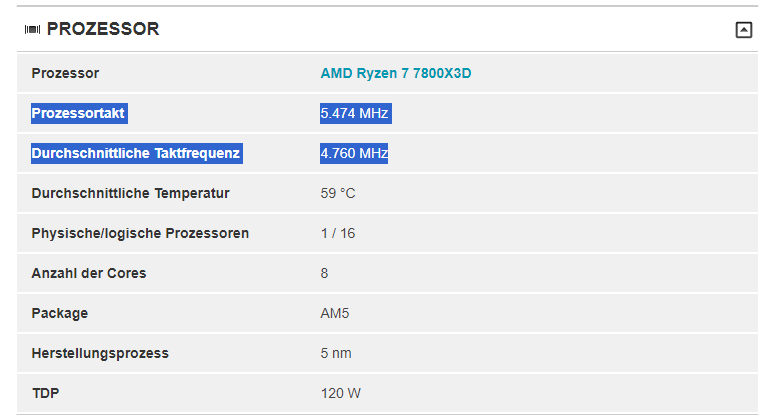Click the 1 / 16 processors value
The width and height of the screenshot is (766, 416).
[x=338, y=233]
